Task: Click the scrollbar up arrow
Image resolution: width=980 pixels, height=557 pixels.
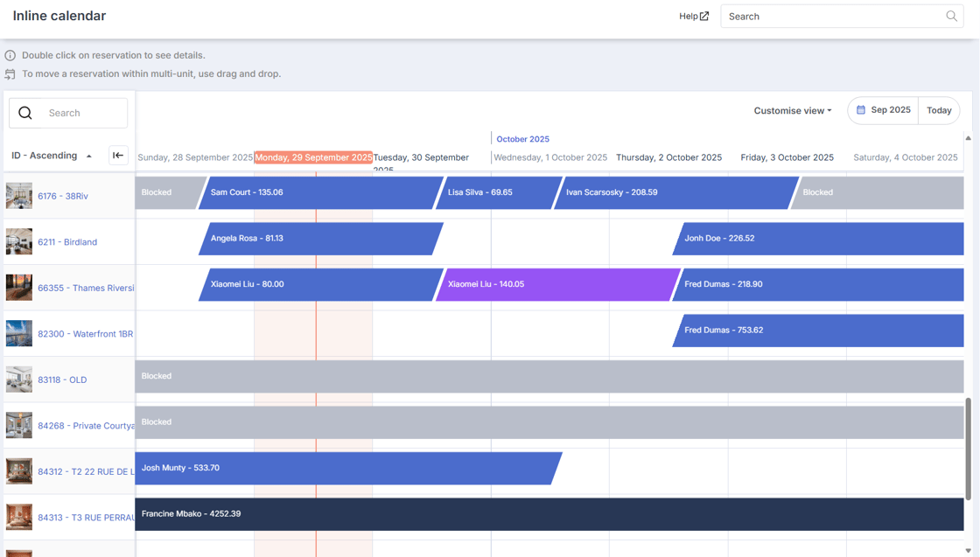Action: (x=968, y=138)
